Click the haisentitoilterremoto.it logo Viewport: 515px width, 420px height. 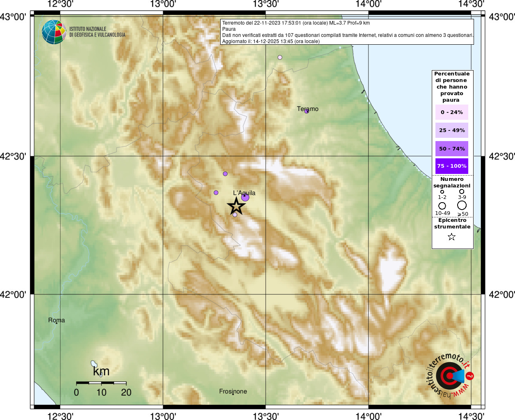[450, 376]
